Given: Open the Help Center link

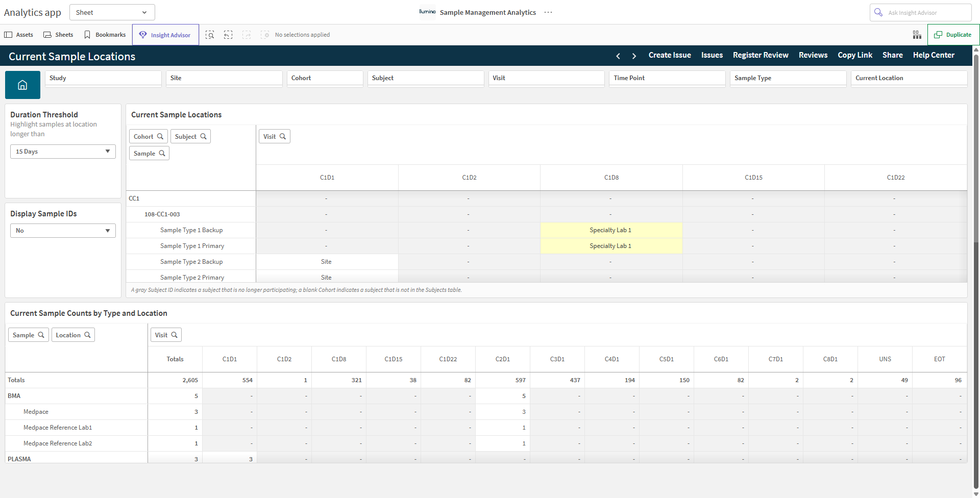Looking at the screenshot, I should [934, 55].
